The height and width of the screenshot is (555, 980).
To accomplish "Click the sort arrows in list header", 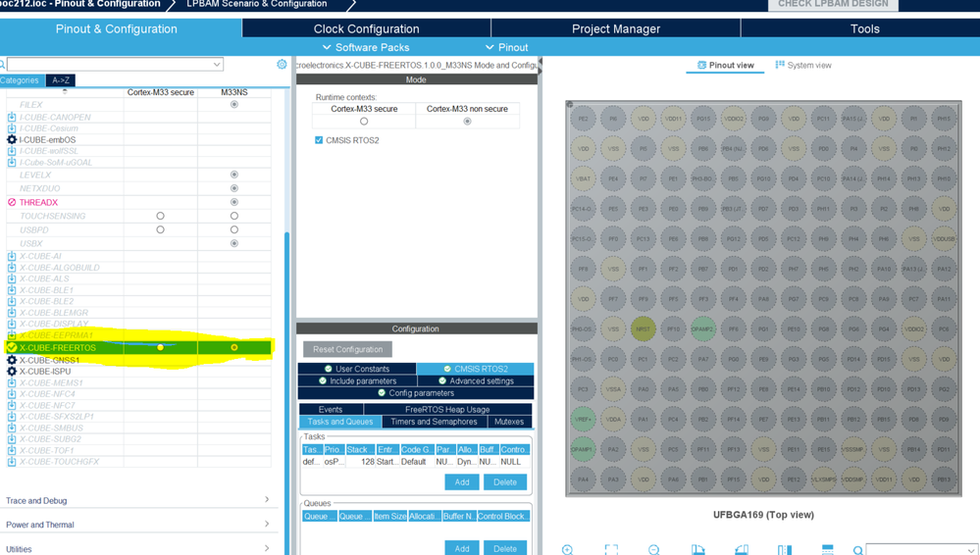I will click(65, 91).
